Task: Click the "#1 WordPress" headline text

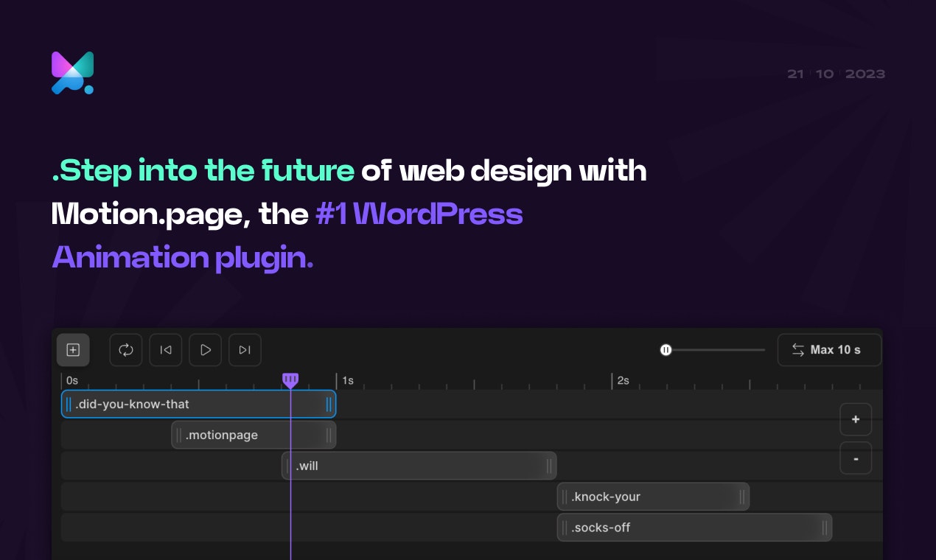Action: 419,214
